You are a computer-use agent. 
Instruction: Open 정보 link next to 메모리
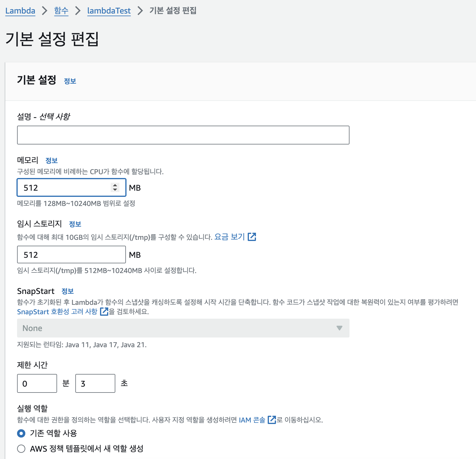(51, 160)
